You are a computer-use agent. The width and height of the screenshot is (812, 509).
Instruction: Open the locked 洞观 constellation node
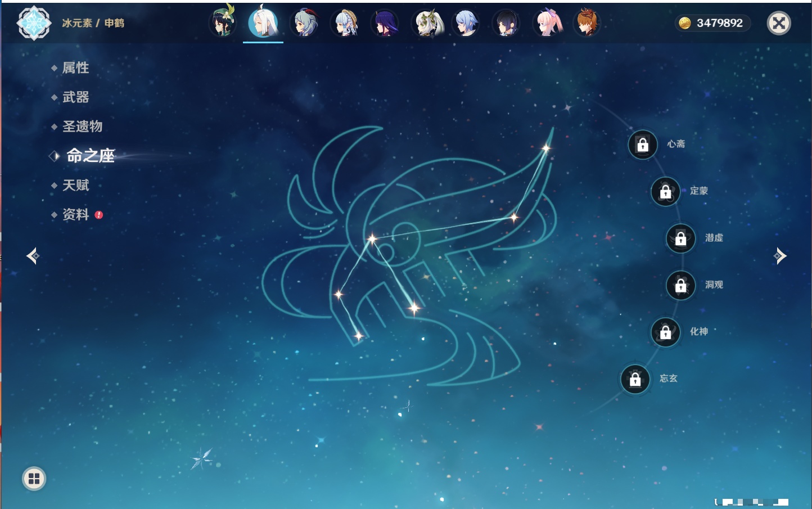pyautogui.click(x=680, y=286)
